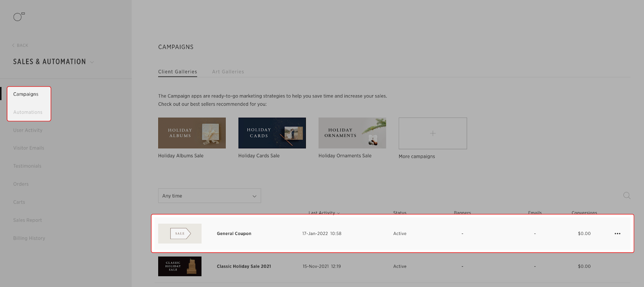Select the Holiday Ornaments campaign thumbnail
This screenshot has height=287, width=644.
point(352,133)
